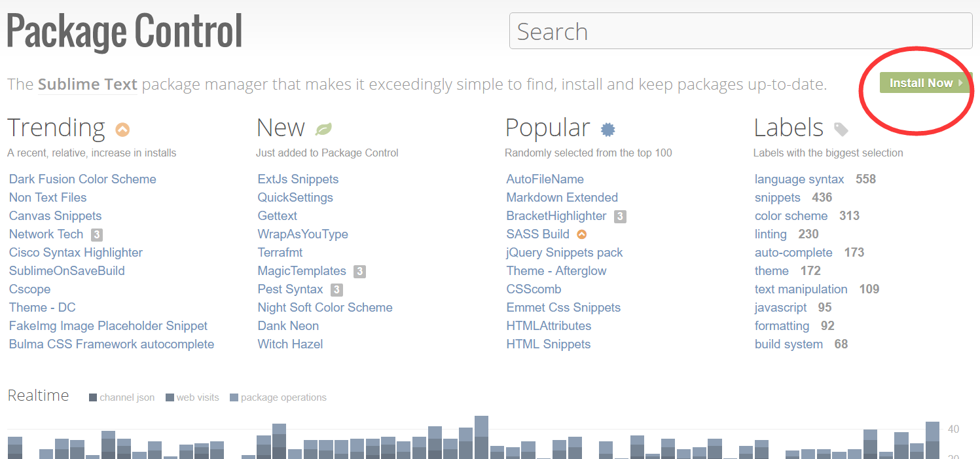
Task: Click the Install Now button
Action: tap(926, 83)
